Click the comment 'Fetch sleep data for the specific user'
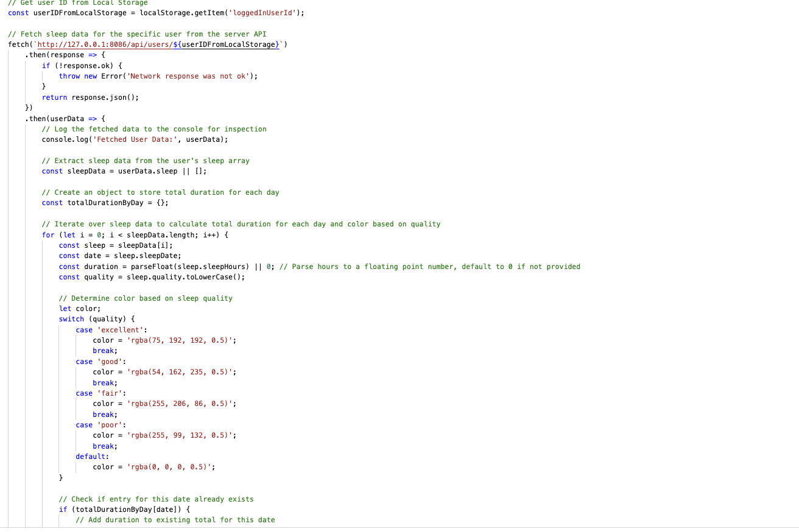 coord(137,34)
